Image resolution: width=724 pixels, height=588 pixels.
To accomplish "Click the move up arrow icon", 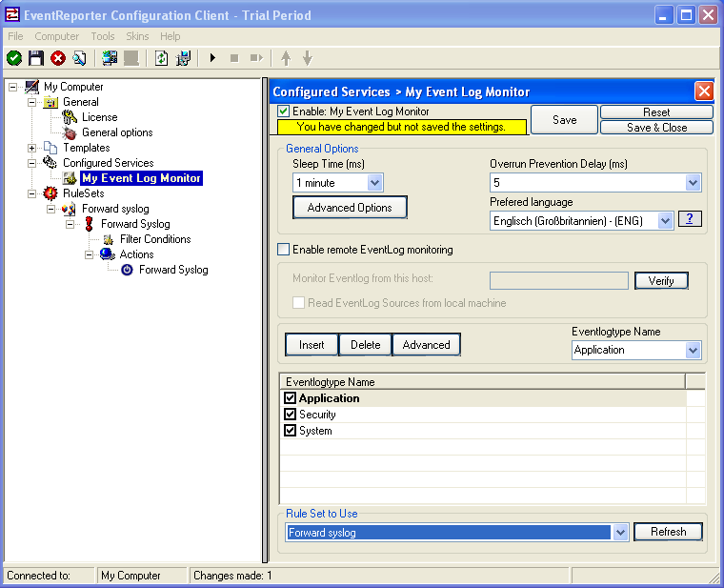I will tap(286, 58).
